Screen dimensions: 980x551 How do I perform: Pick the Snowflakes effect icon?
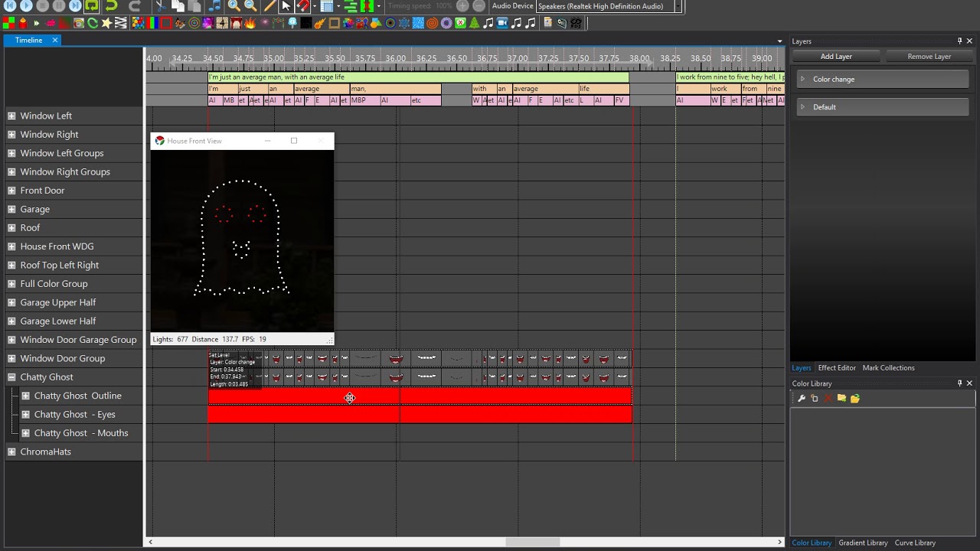click(x=403, y=23)
